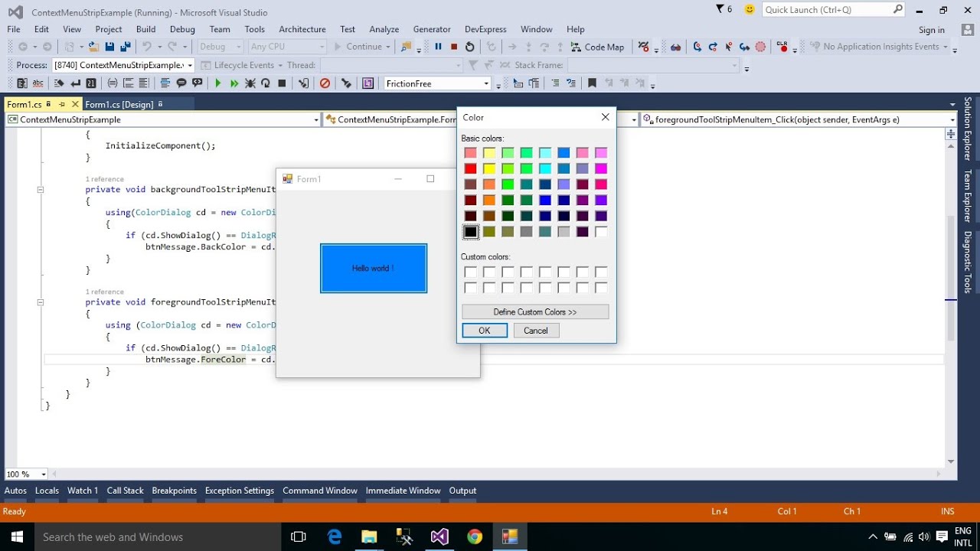Click the black bug icon
Image resolution: width=980 pixels, height=551 pixels.
(250, 83)
